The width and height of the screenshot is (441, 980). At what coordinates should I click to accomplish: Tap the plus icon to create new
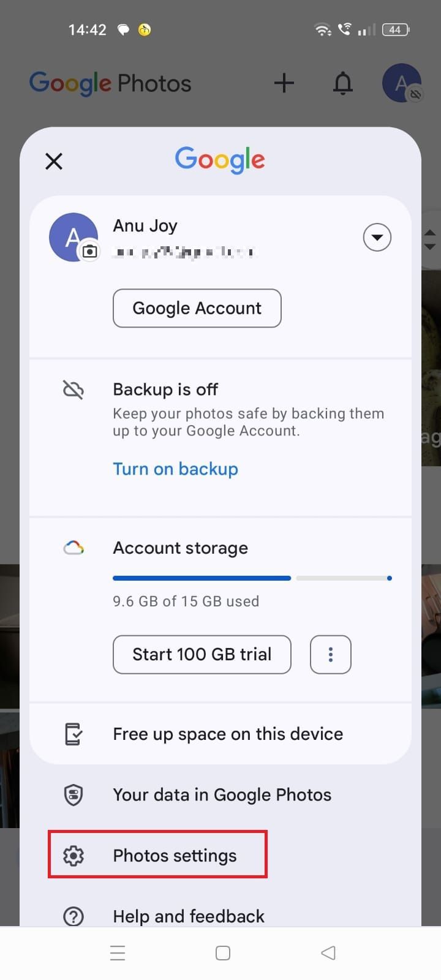[284, 83]
